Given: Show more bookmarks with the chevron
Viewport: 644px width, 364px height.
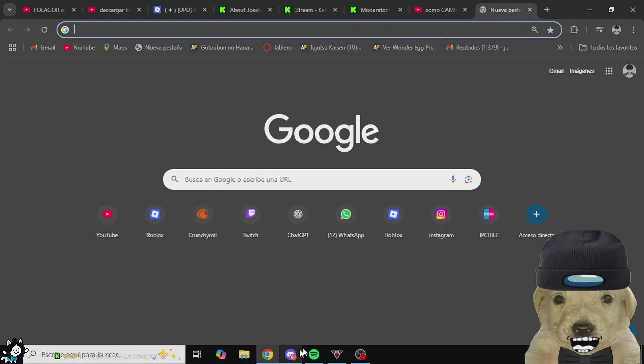Looking at the screenshot, I should coord(560,47).
